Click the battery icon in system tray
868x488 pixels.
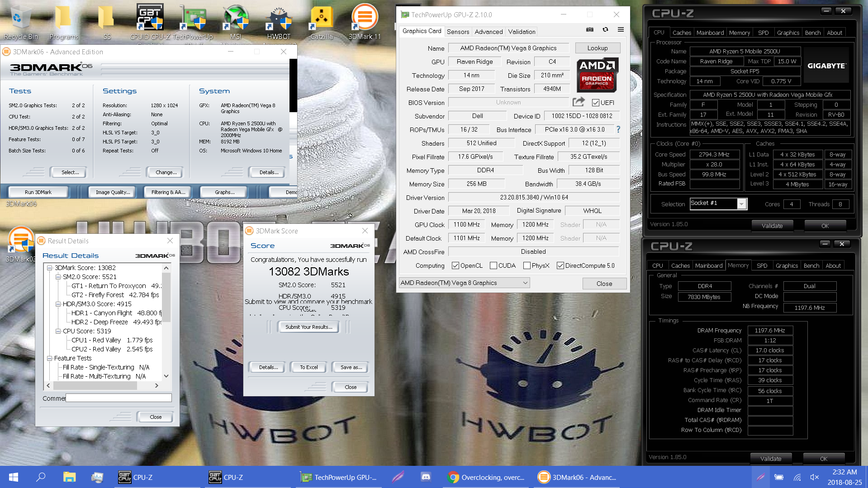779,477
